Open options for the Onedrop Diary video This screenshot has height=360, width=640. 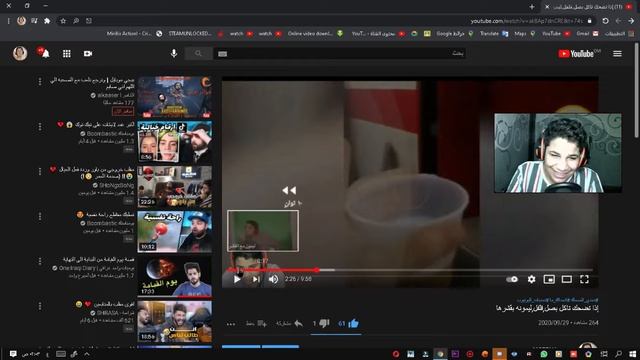click(x=40, y=261)
